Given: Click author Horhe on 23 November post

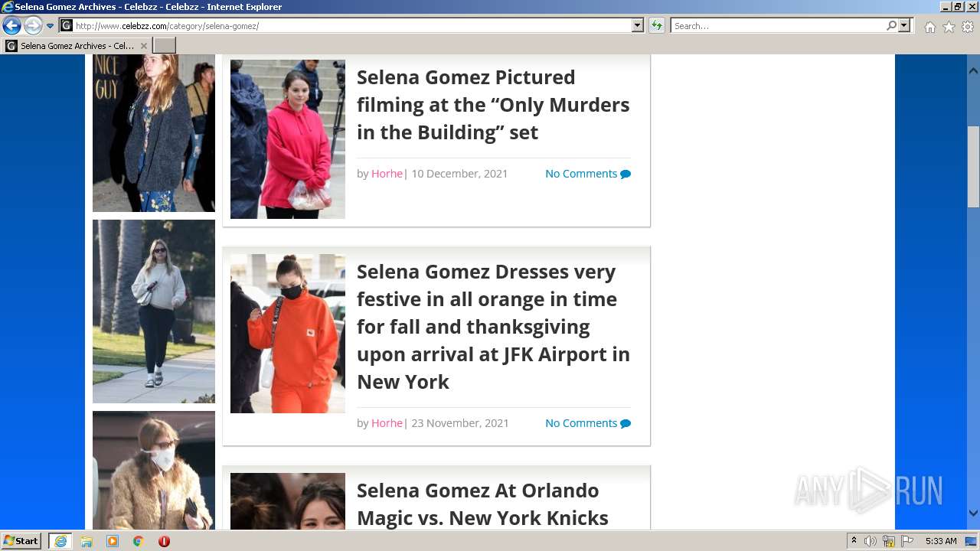Looking at the screenshot, I should 387,423.
